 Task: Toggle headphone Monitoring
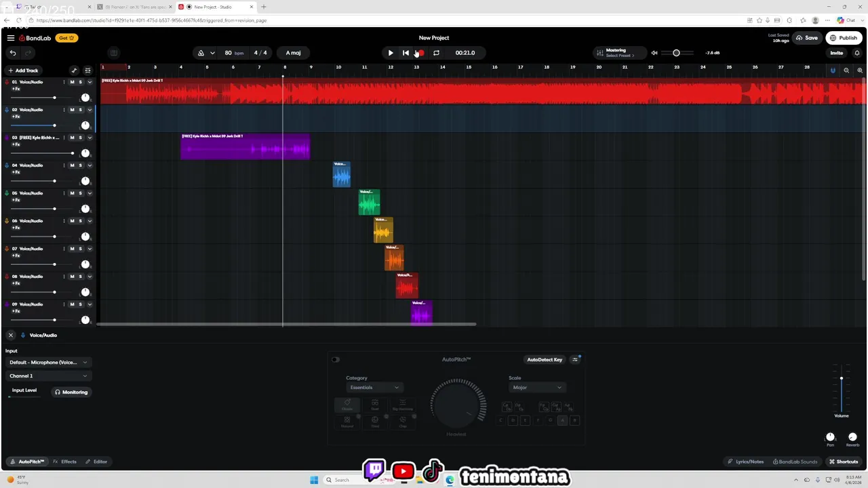point(71,392)
